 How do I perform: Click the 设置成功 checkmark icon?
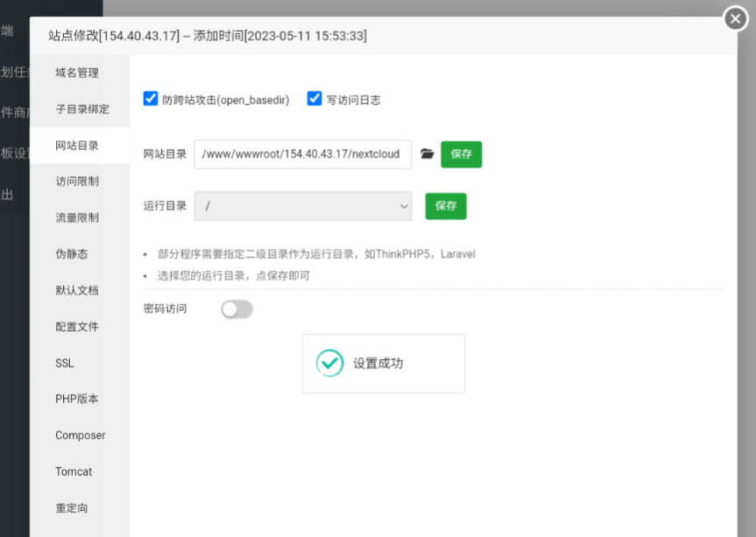click(329, 364)
